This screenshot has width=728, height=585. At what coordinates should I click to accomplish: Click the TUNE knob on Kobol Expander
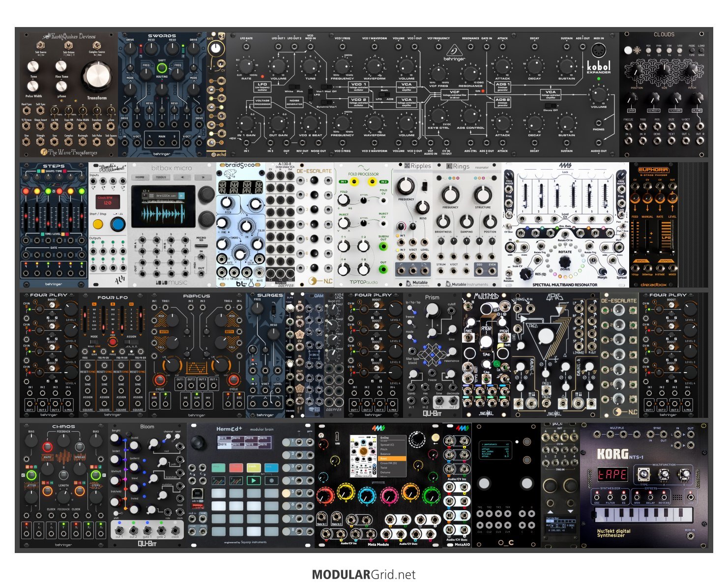[x=310, y=65]
